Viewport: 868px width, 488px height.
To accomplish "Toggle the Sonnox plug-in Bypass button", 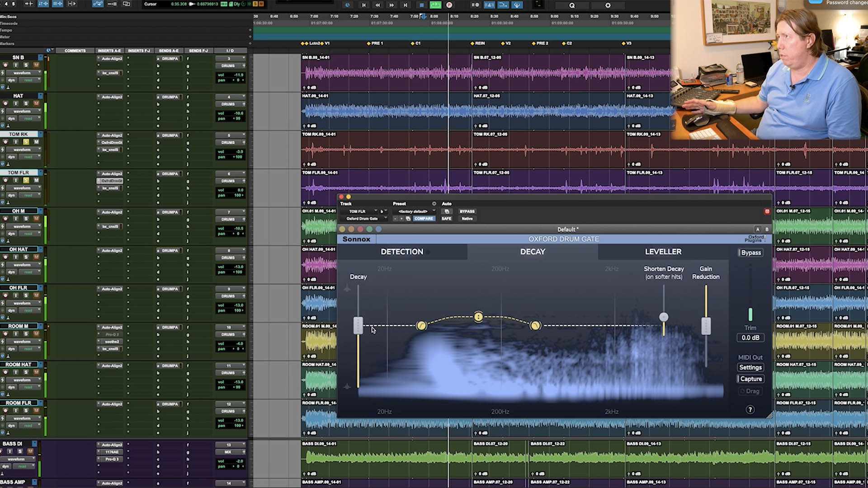I will click(750, 253).
